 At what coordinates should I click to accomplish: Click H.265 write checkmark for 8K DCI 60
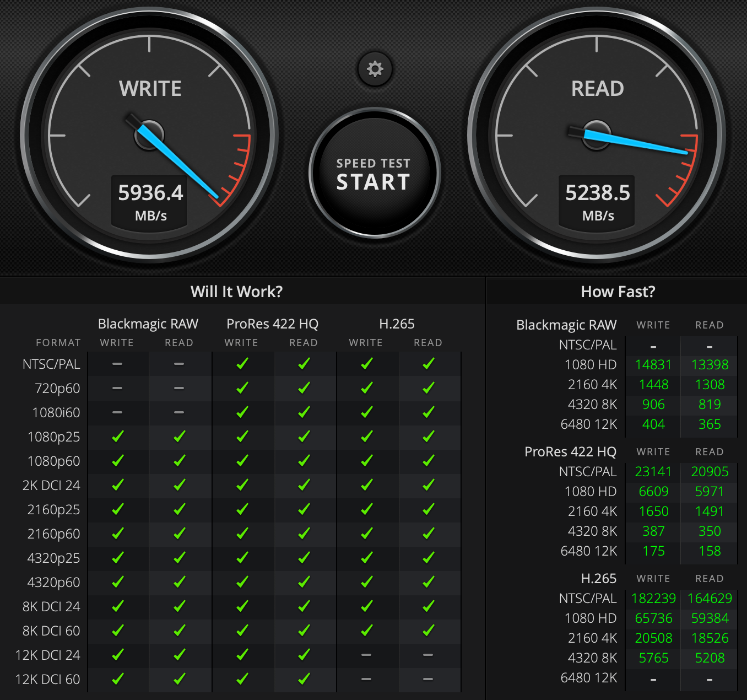pos(366,631)
